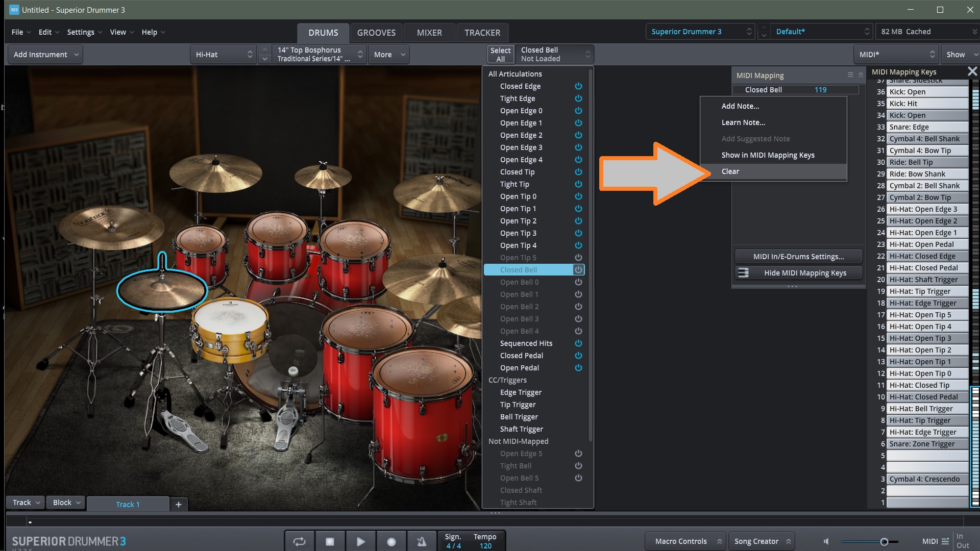This screenshot has height=551, width=980.
Task: Click Hide MIDI Mapping Keys button
Action: [798, 273]
